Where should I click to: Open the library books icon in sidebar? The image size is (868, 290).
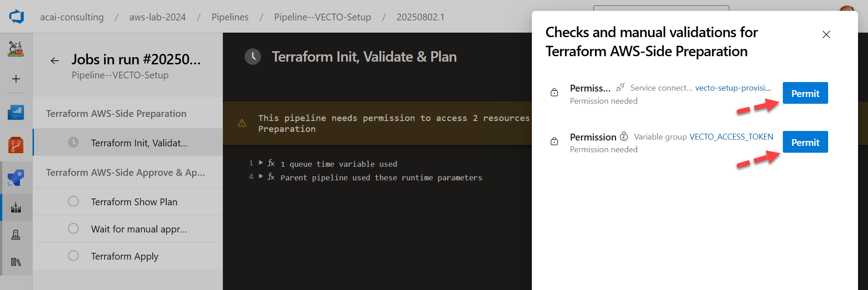tap(16, 262)
